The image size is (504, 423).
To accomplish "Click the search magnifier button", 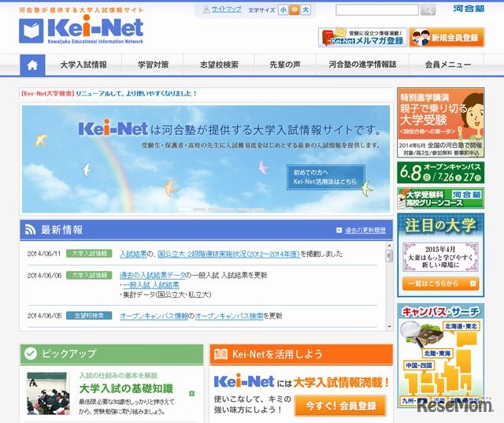I will pyautogui.click(x=428, y=10).
